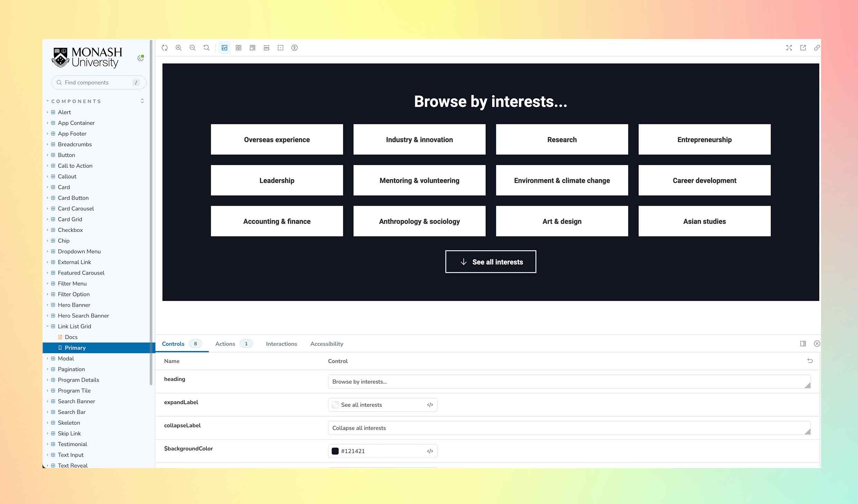Click the Industry & innovation card
Screen dimensions: 858x504
(419, 139)
